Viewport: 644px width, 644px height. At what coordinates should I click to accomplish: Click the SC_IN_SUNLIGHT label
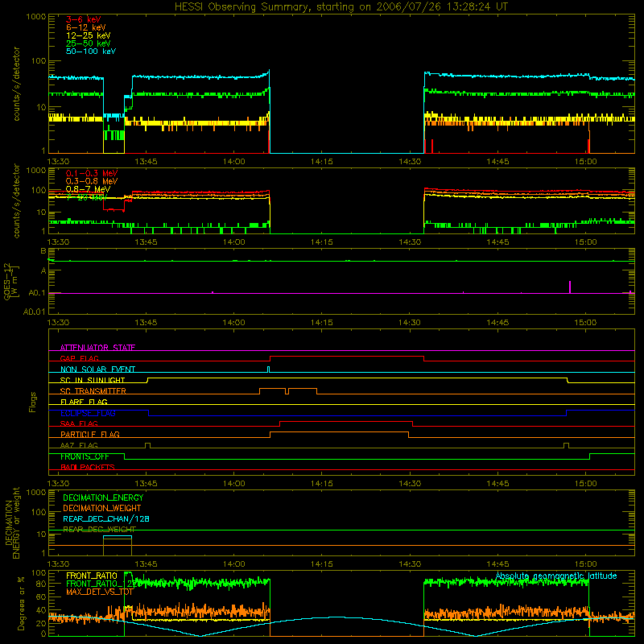tap(93, 380)
